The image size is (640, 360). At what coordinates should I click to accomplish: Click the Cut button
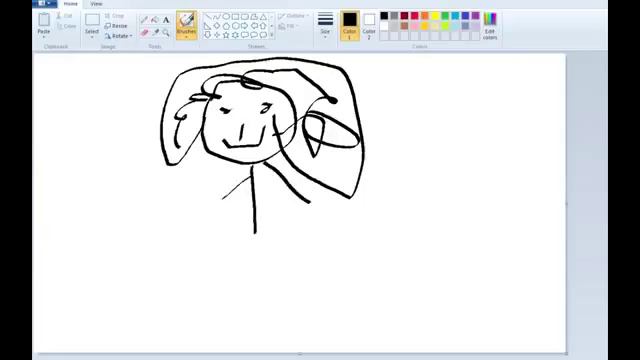pyautogui.click(x=64, y=16)
